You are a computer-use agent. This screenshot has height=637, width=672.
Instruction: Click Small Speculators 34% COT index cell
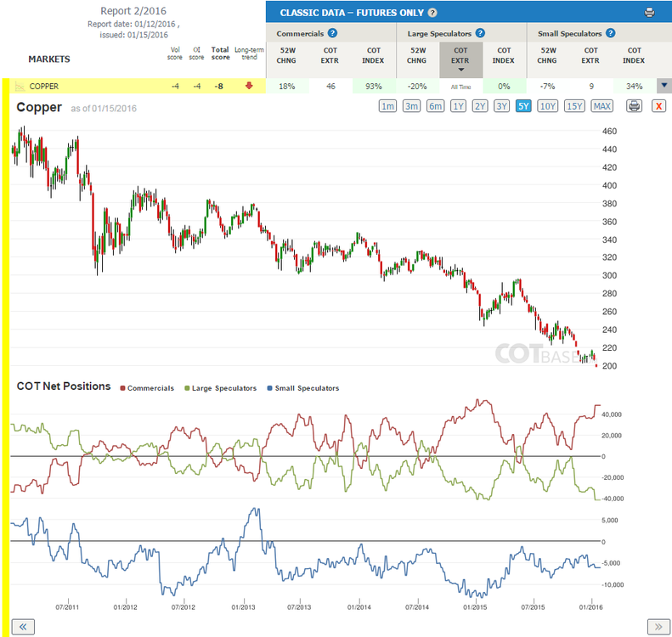coord(635,86)
